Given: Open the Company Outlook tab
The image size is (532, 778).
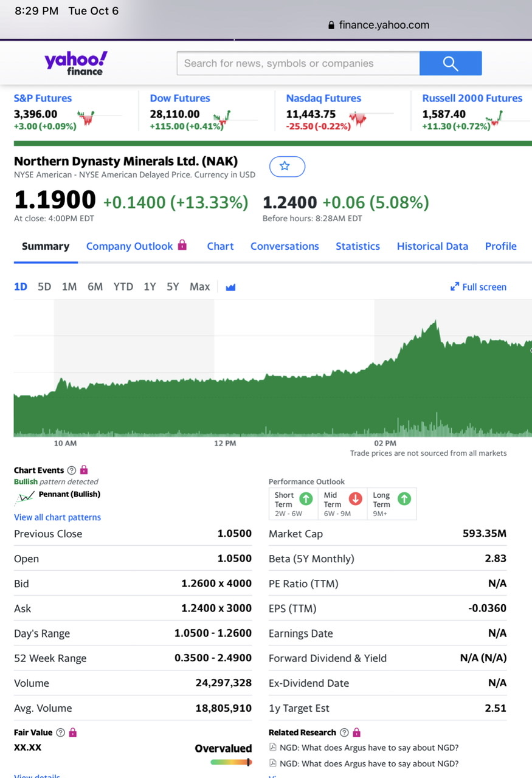Looking at the screenshot, I should 130,246.
